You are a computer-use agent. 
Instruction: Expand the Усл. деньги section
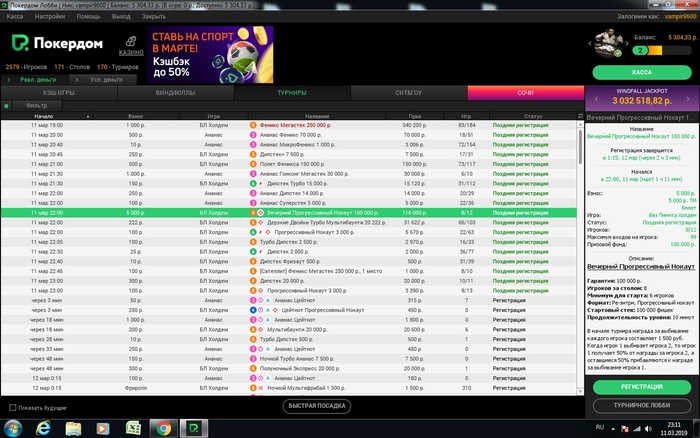click(x=102, y=79)
